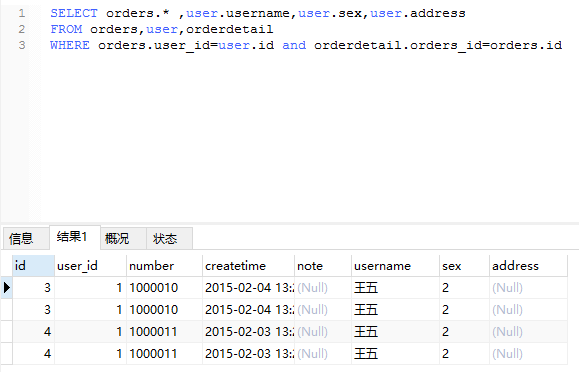Open the 状态 tab
Viewport: 579px width, 372px height.
coord(169,239)
